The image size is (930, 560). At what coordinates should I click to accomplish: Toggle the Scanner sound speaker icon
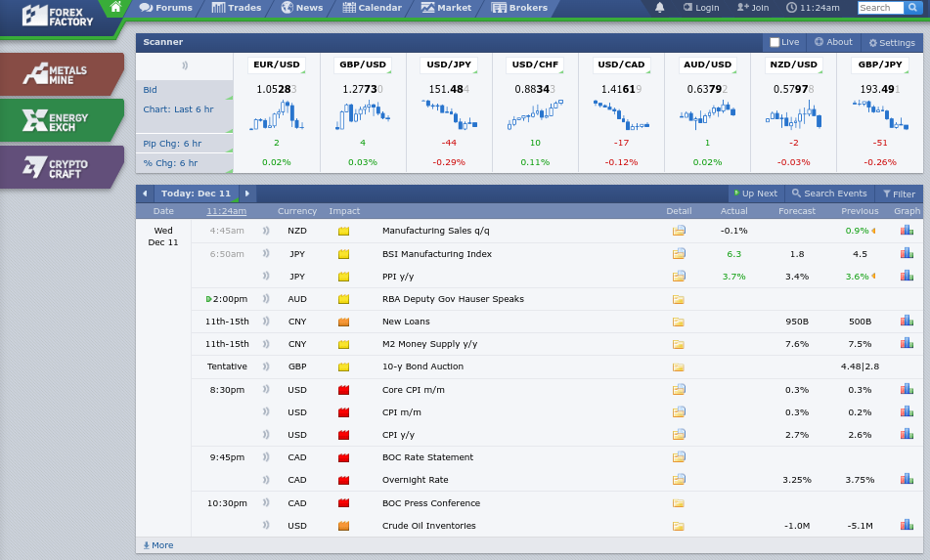click(x=184, y=65)
